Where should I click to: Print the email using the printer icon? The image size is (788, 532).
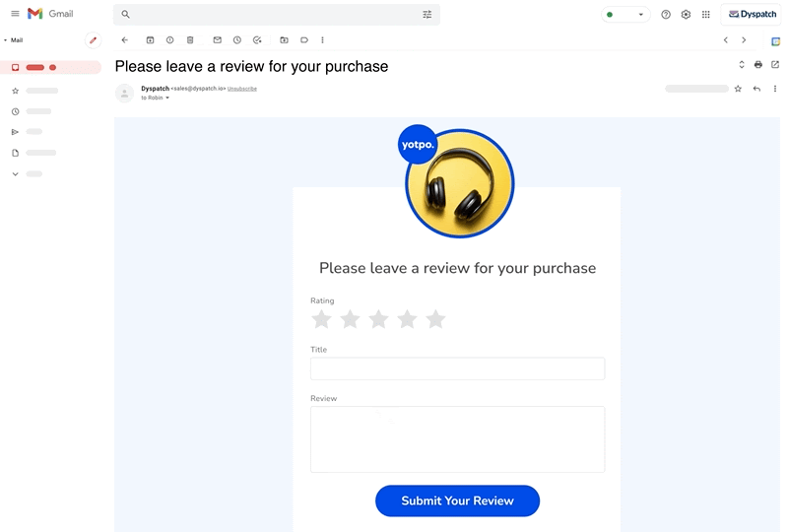[757, 65]
